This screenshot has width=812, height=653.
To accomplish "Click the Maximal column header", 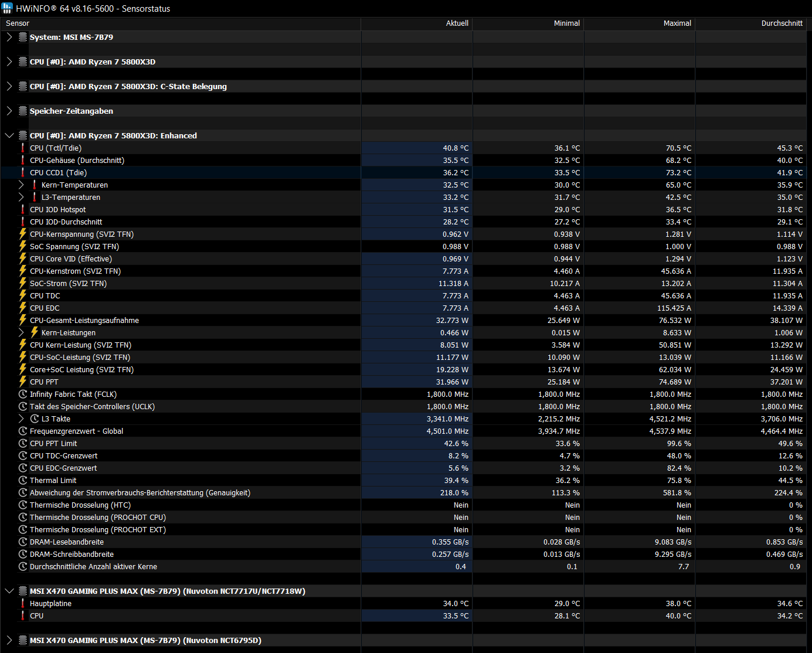I will coord(640,23).
